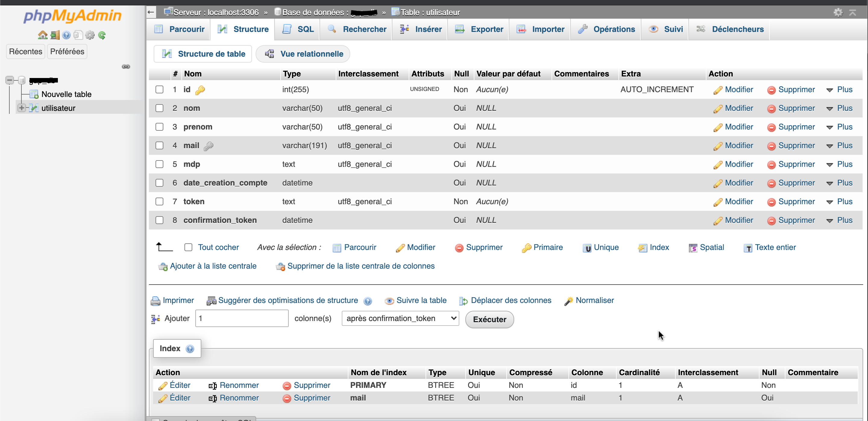The width and height of the screenshot is (868, 421).
Task: Click the reload navigation panel icon
Action: click(102, 35)
